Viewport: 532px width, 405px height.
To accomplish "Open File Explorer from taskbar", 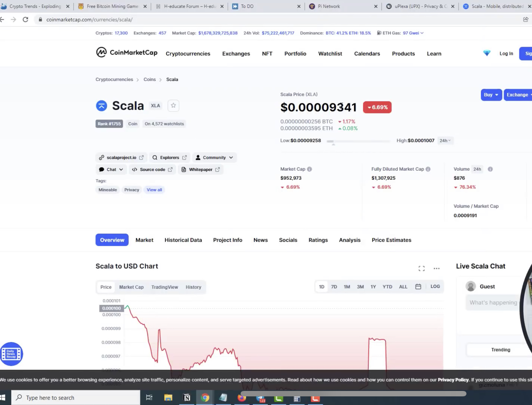I will click(x=168, y=397).
